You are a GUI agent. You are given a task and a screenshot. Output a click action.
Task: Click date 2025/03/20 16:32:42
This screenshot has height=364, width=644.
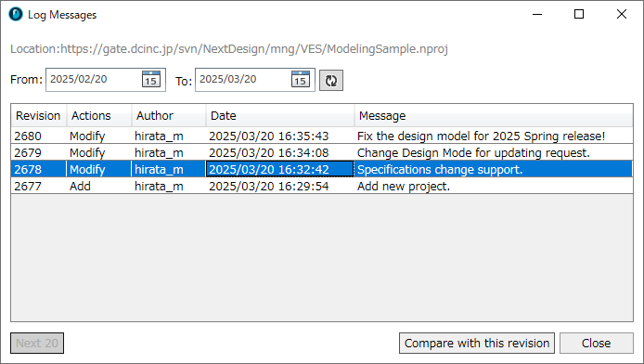[268, 169]
